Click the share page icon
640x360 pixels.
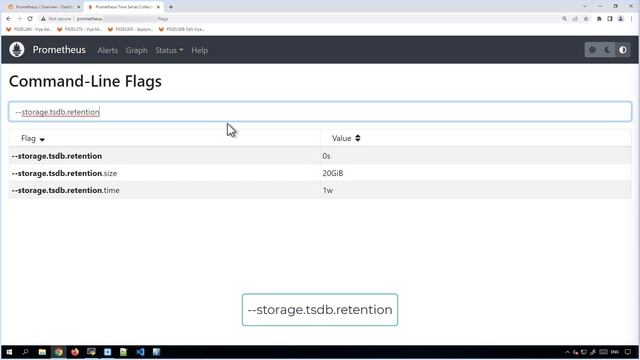[575, 19]
